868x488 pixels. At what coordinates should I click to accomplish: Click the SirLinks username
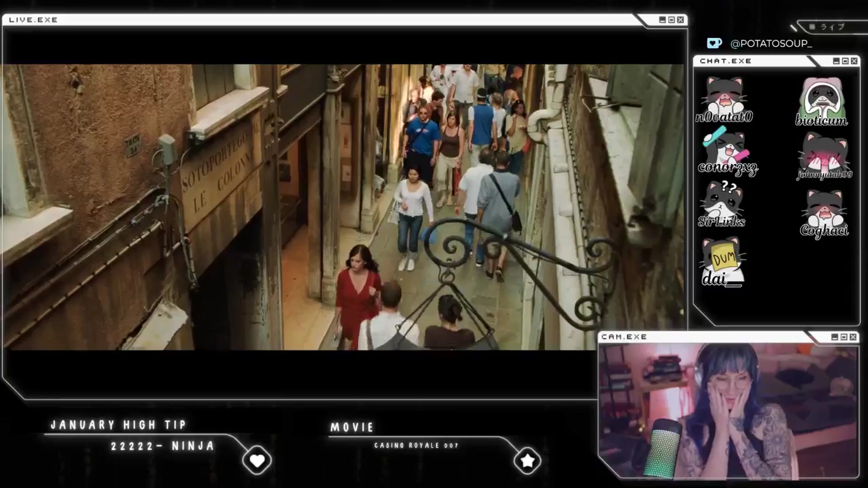click(x=722, y=221)
